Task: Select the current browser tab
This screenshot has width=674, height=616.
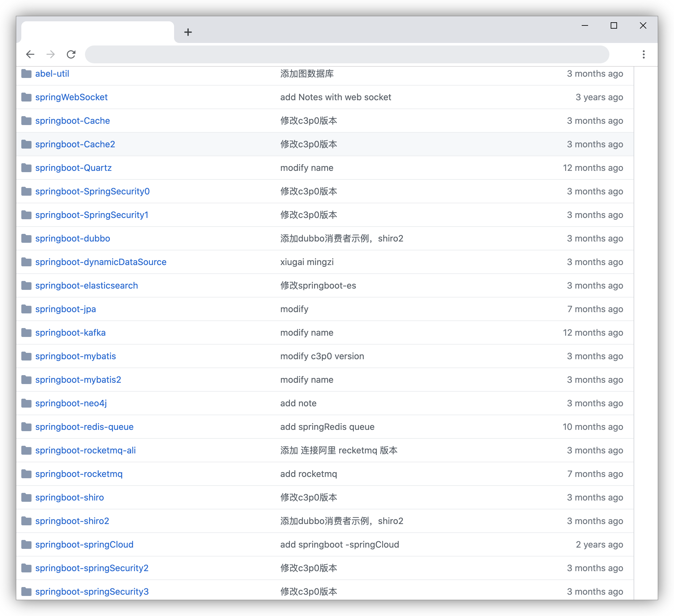Action: (x=97, y=32)
